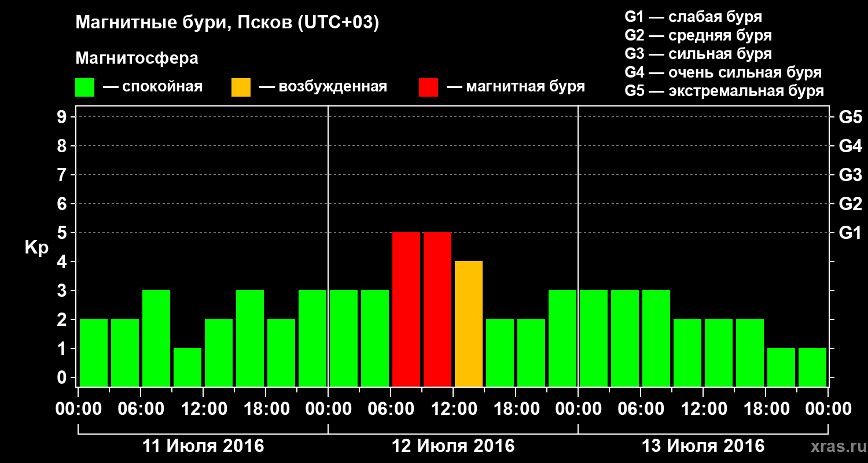Click the G4 label on right axis
This screenshot has height=463, width=868.
click(850, 146)
